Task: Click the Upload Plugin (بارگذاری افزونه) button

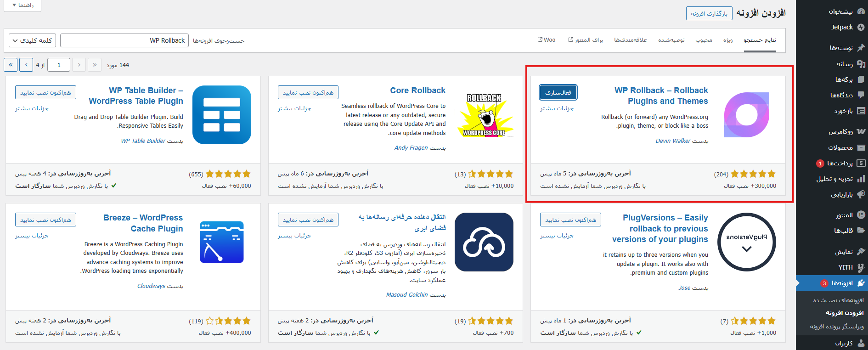Action: (709, 13)
